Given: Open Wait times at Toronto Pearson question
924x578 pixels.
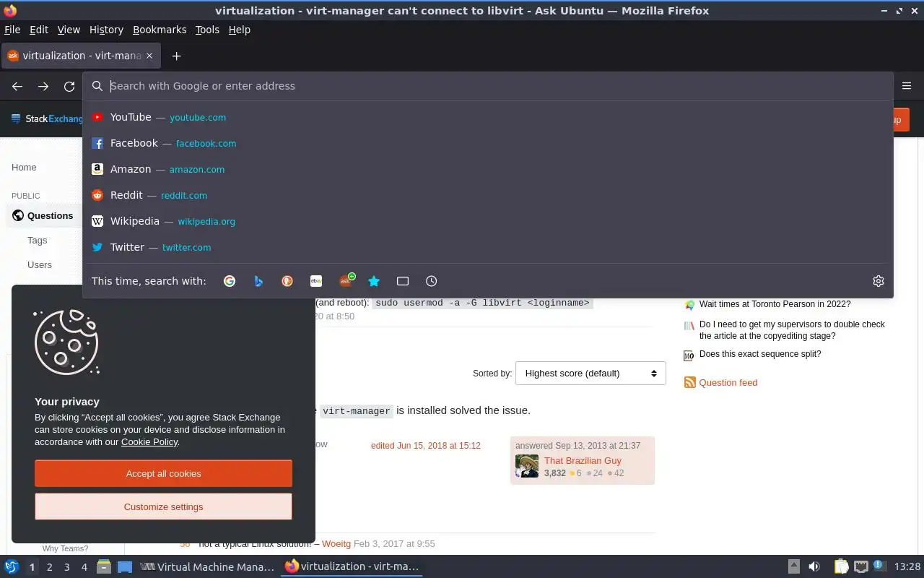Looking at the screenshot, I should coord(775,304).
